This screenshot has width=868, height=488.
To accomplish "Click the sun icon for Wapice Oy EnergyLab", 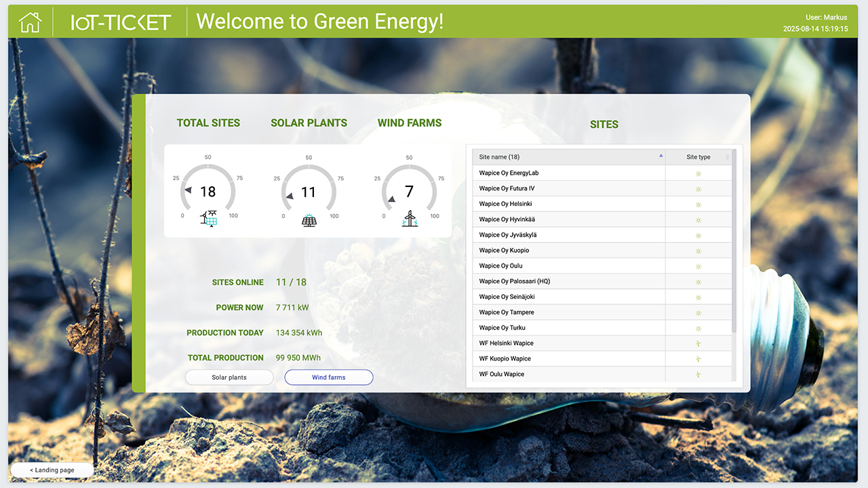I will point(698,174).
